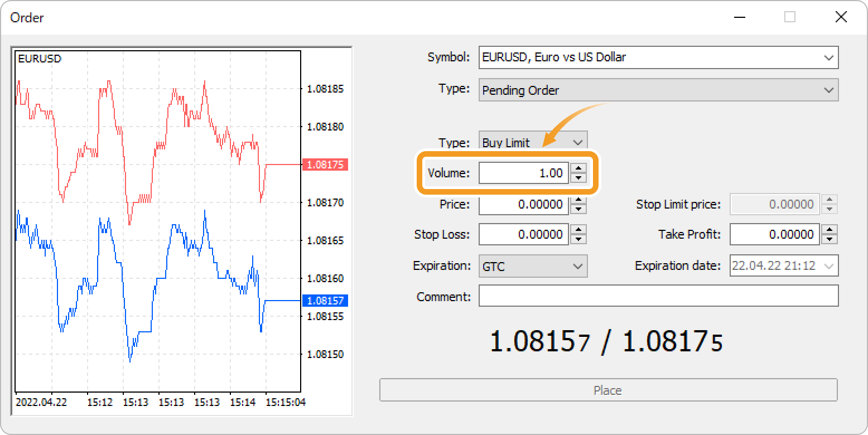The image size is (868, 435).
Task: Click the Stop Limit price down arrow
Action: 830,209
